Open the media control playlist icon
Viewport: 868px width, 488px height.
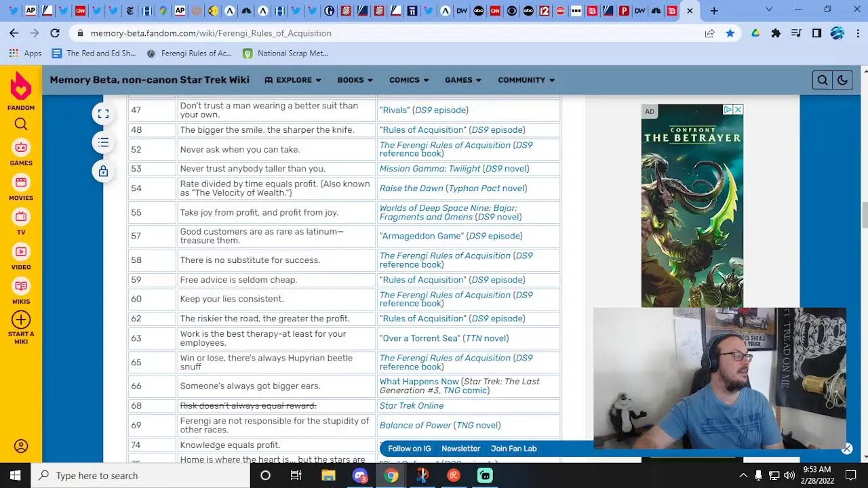pos(796,33)
